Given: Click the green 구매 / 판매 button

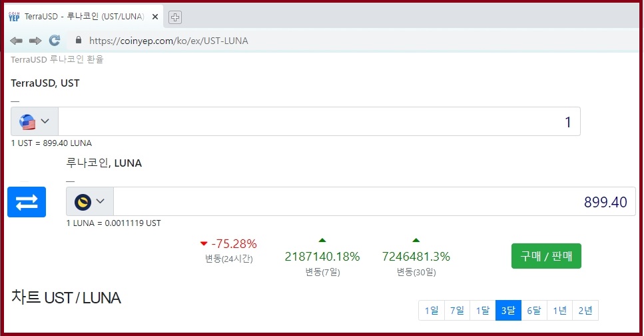Looking at the screenshot, I should pos(546,256).
